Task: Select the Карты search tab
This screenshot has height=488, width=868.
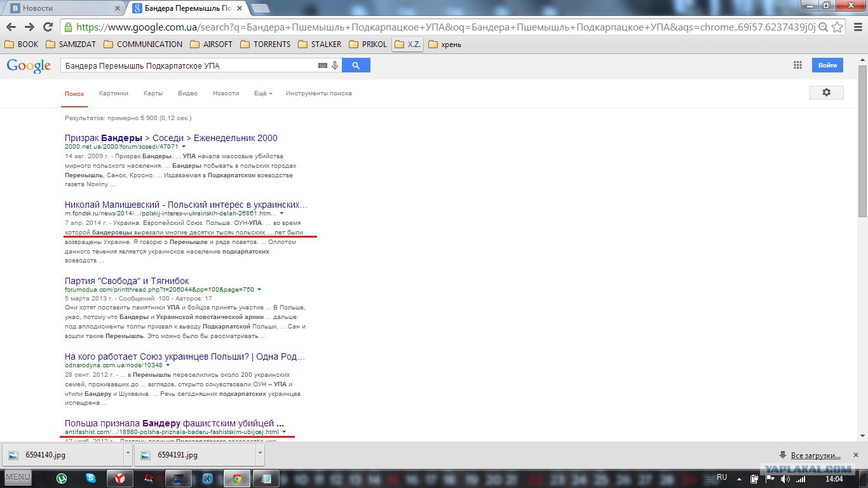Action: pyautogui.click(x=153, y=93)
